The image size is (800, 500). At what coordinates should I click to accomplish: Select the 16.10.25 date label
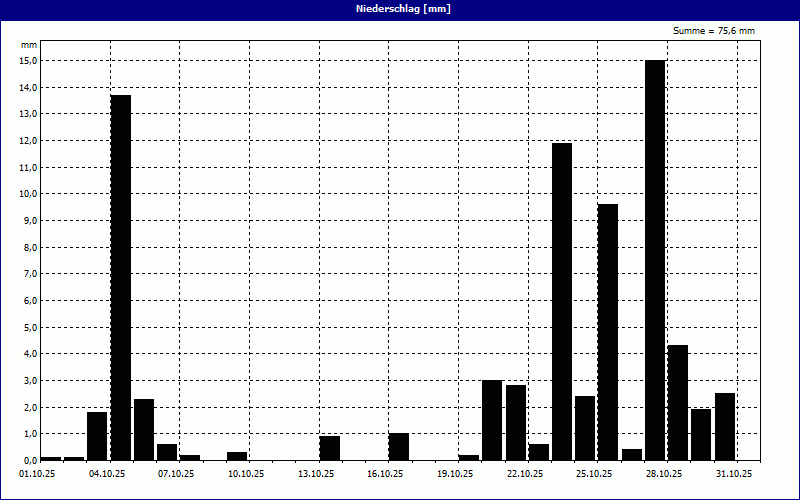coord(385,474)
